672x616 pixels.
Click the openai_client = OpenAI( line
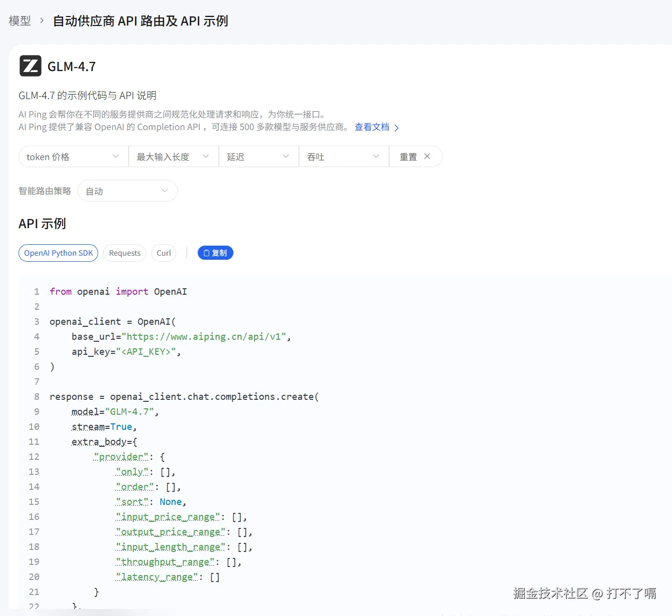coord(113,321)
